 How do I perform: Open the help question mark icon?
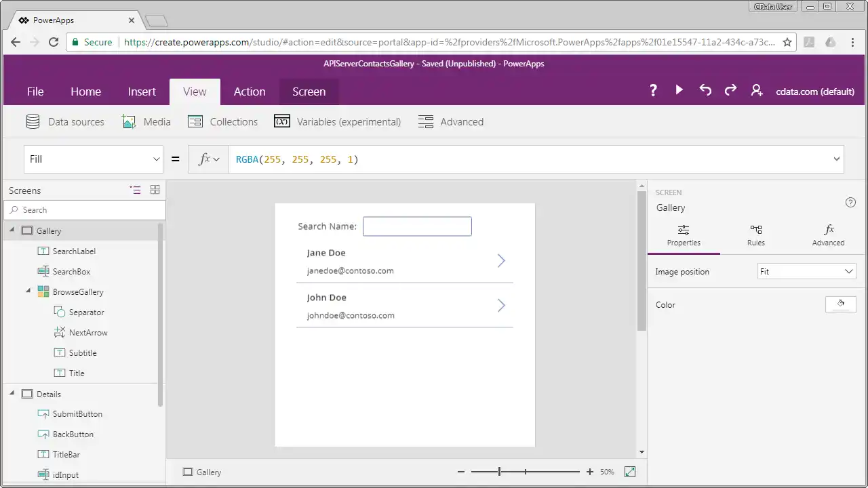click(x=653, y=90)
